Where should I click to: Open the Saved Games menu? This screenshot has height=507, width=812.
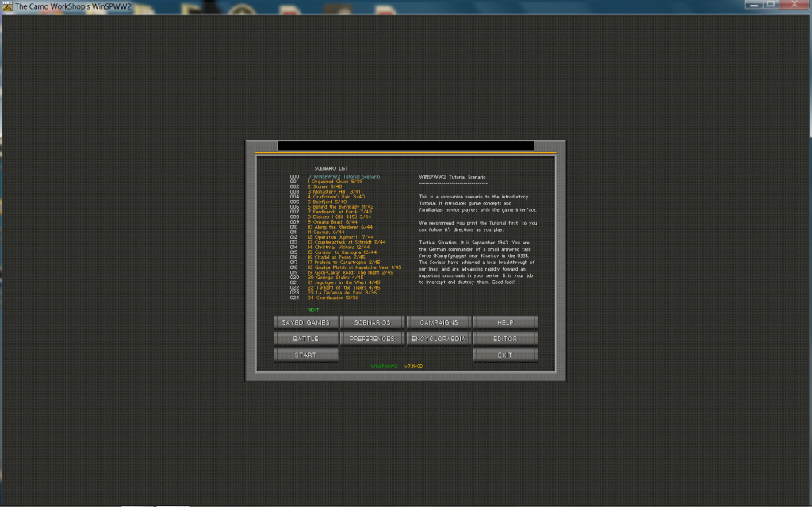click(305, 322)
